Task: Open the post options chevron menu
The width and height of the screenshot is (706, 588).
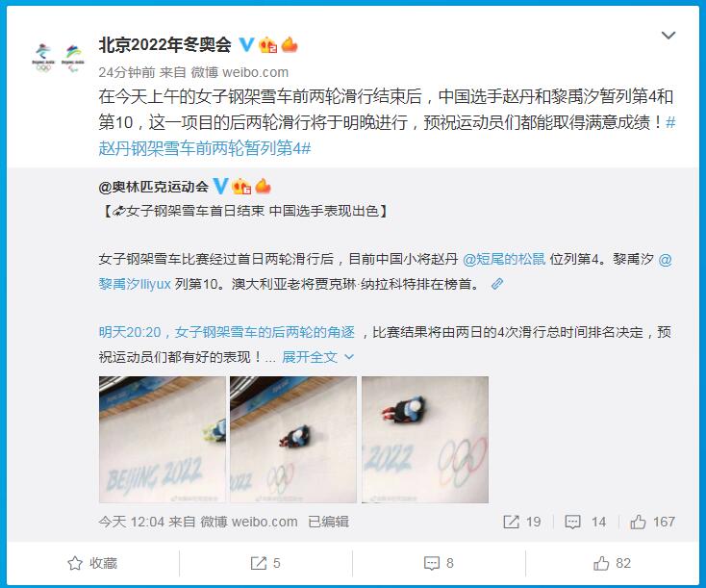Action: (x=668, y=36)
